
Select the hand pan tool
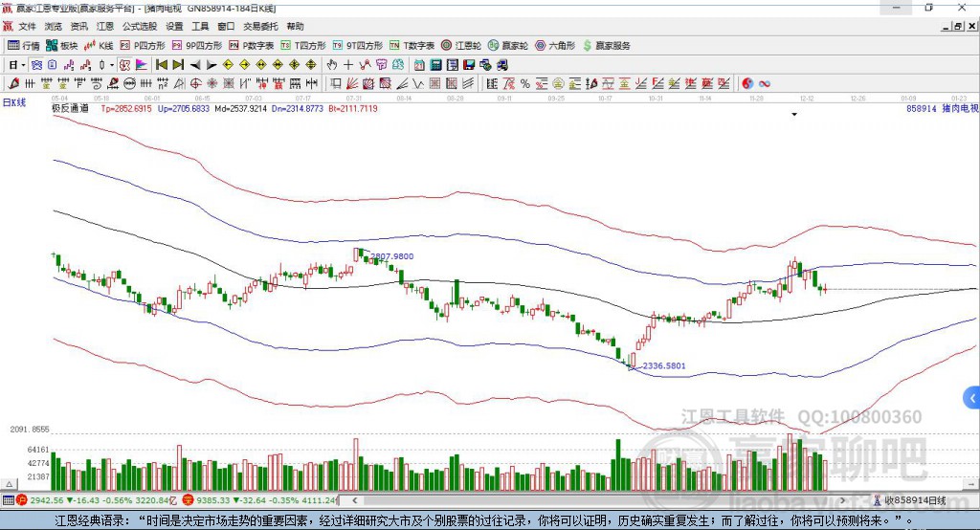click(x=332, y=65)
